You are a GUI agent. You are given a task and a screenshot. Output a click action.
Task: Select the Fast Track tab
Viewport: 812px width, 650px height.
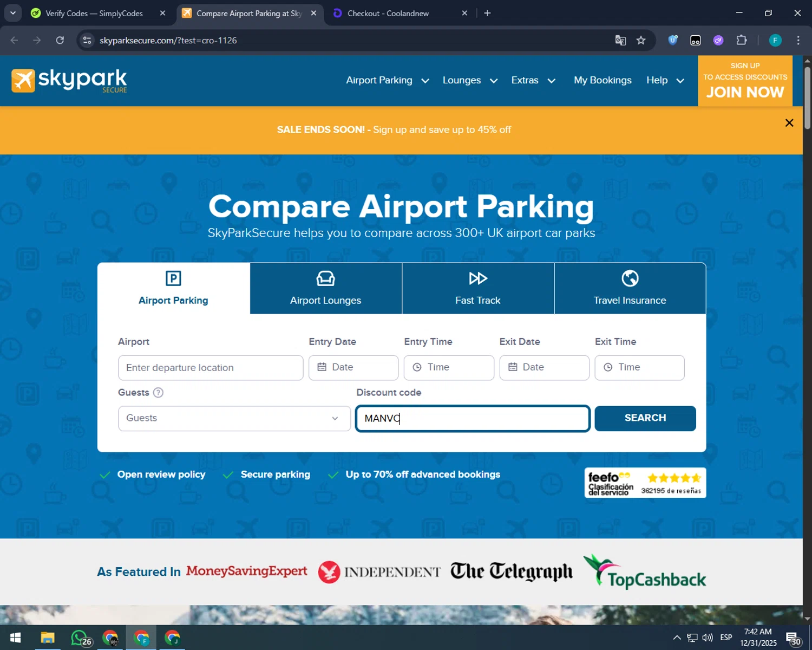click(478, 288)
